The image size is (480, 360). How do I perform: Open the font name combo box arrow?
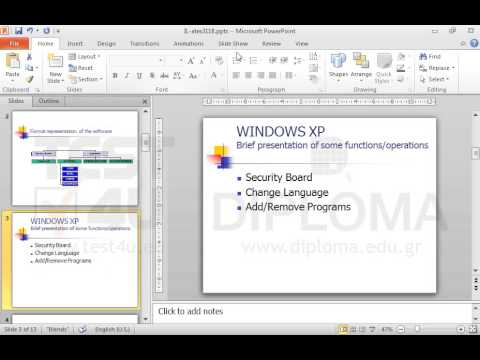tap(161, 61)
